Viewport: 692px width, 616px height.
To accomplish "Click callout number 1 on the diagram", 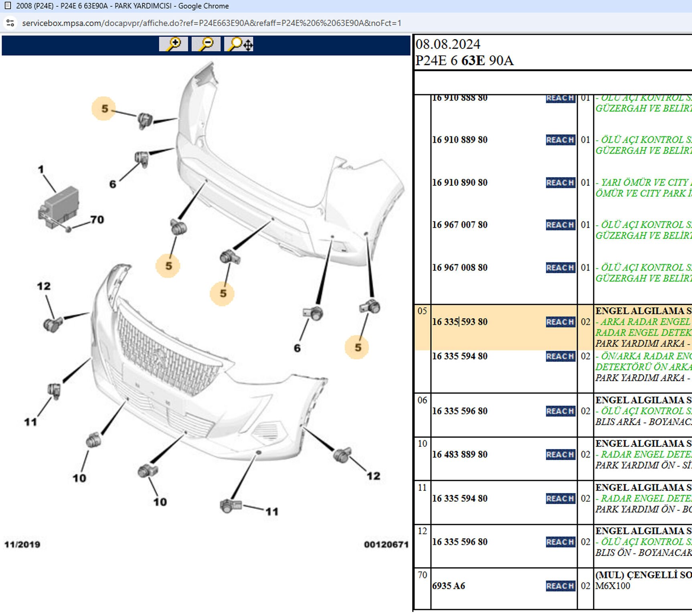I will [40, 170].
